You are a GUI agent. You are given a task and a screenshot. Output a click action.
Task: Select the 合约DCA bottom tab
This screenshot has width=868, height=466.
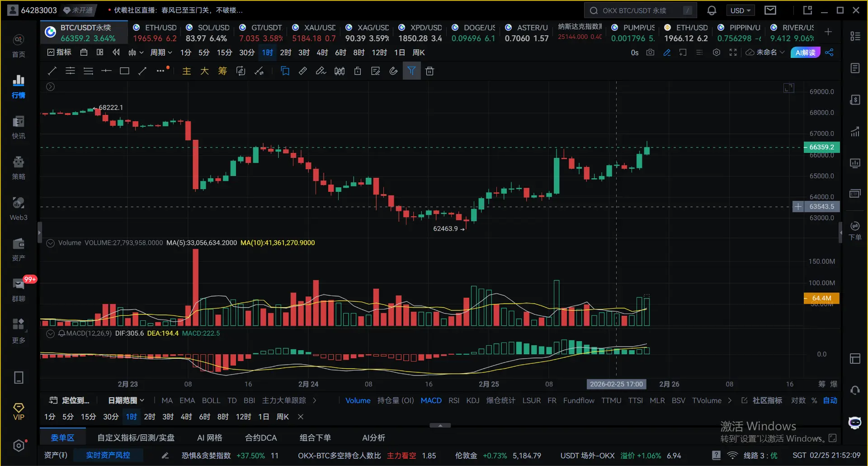261,437
